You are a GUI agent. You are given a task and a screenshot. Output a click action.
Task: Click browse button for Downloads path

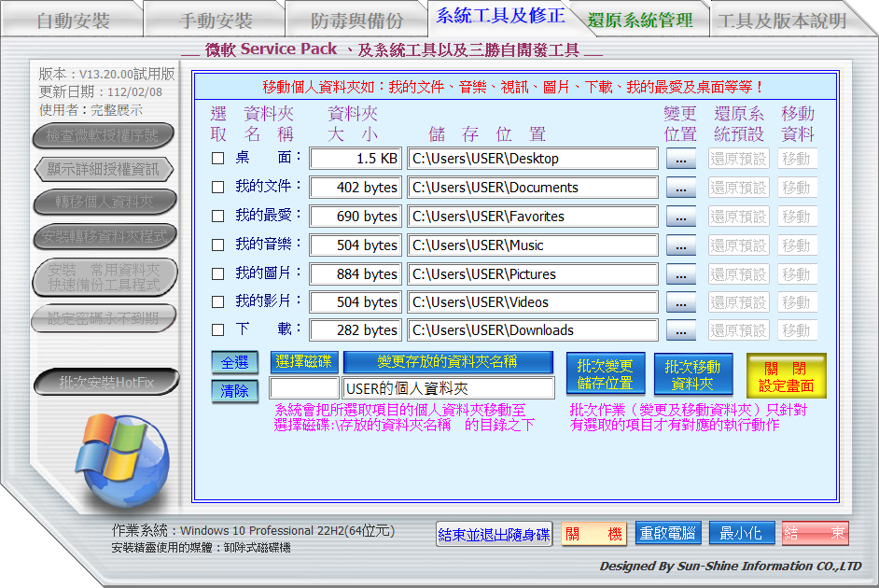680,330
